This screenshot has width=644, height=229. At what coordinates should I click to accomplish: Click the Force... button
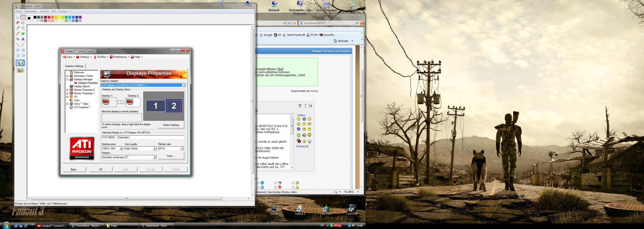171,156
